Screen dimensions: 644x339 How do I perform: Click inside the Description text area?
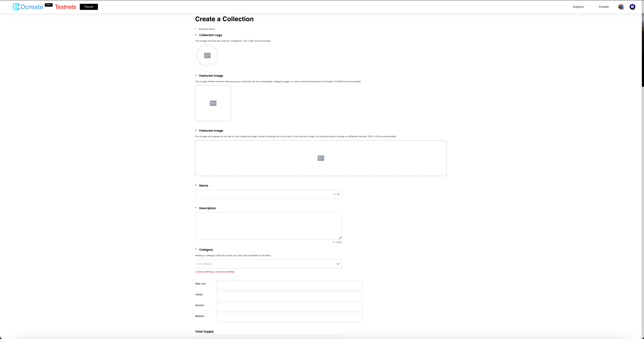[268, 226]
